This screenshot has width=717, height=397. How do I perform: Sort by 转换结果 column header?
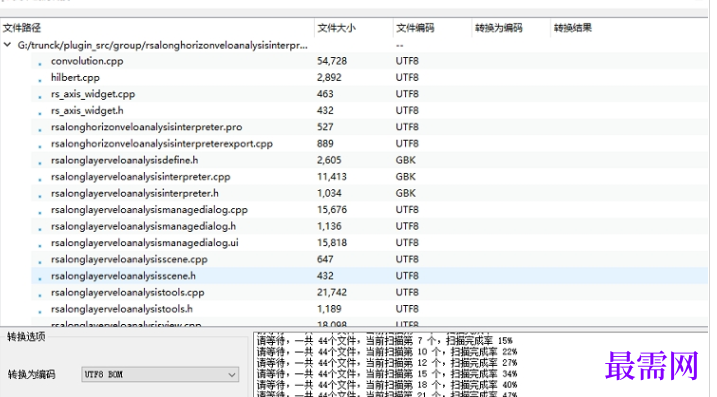629,28
